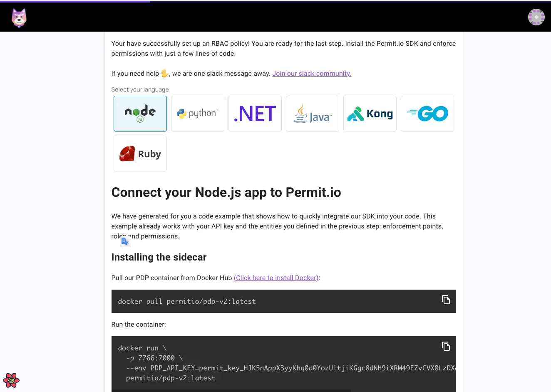This screenshot has width=551, height=392.
Task: Open the user avatar menu
Action: (536, 17)
